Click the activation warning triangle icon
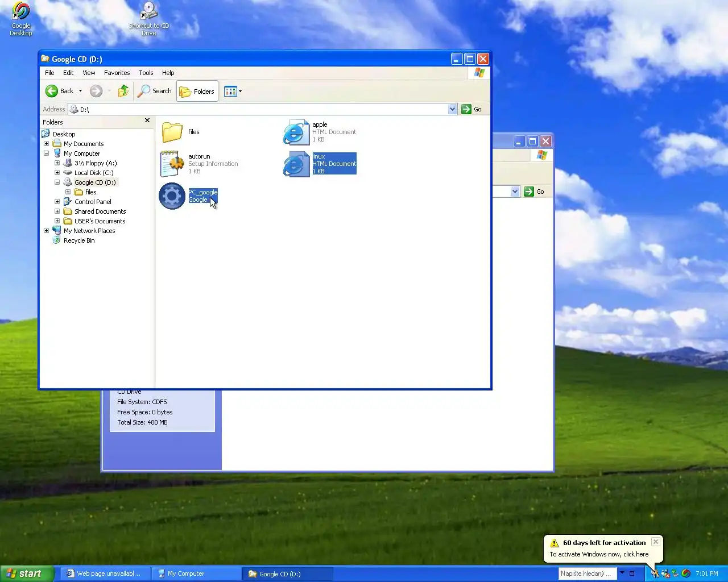The image size is (728, 582). tap(555, 543)
